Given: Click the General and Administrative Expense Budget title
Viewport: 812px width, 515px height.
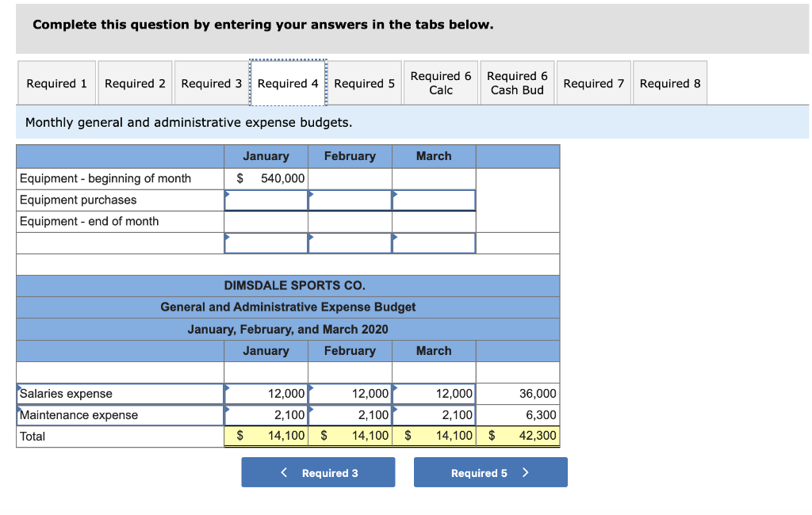Looking at the screenshot, I should point(288,307).
